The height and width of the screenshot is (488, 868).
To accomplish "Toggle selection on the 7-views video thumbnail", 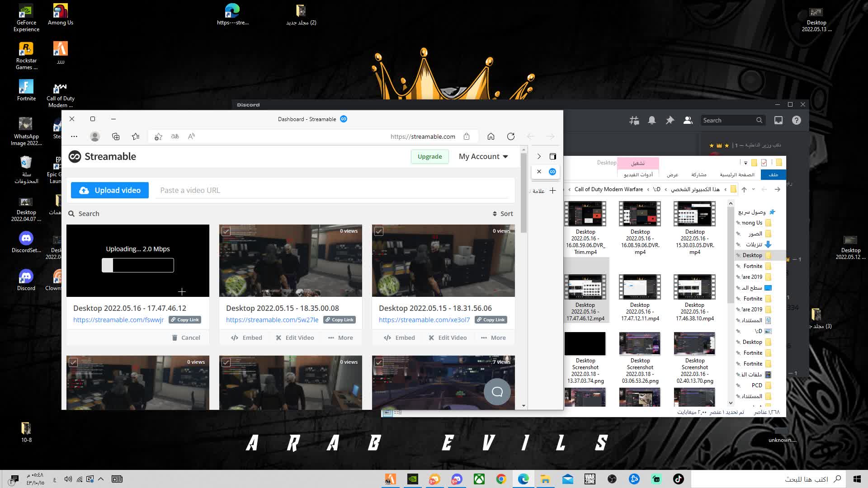I will (x=379, y=362).
